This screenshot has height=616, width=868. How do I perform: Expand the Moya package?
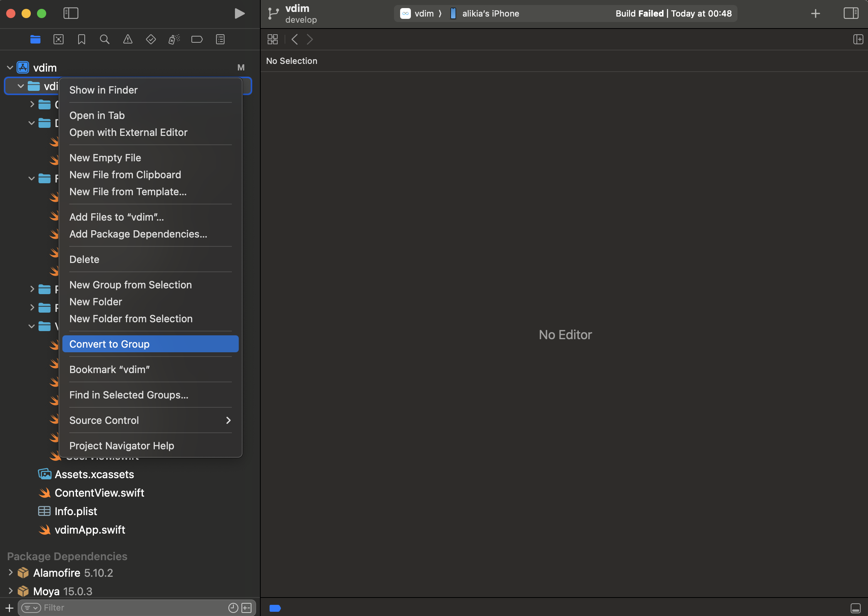[10, 591]
